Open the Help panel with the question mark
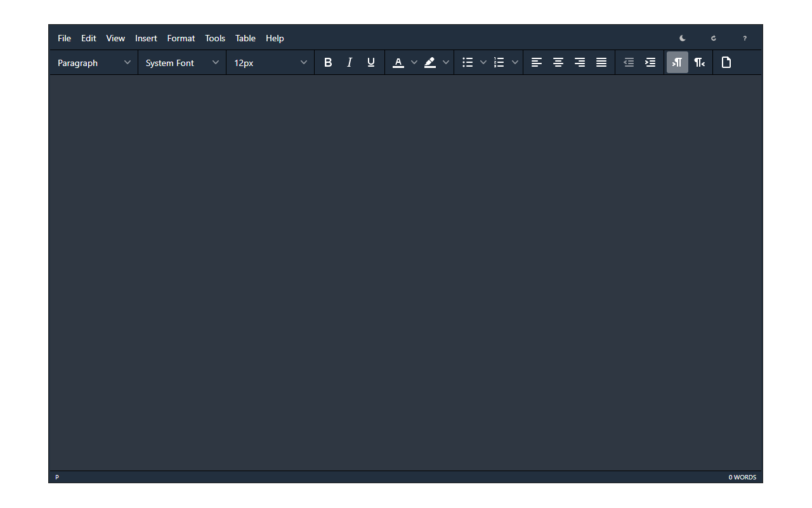The image size is (812, 508). pos(745,38)
